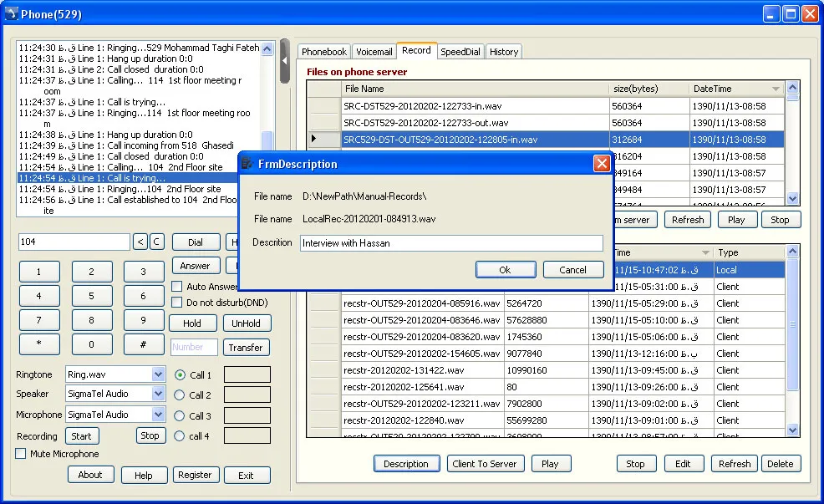Click the keypad # button
This screenshot has height=504, width=824.
pos(144,344)
